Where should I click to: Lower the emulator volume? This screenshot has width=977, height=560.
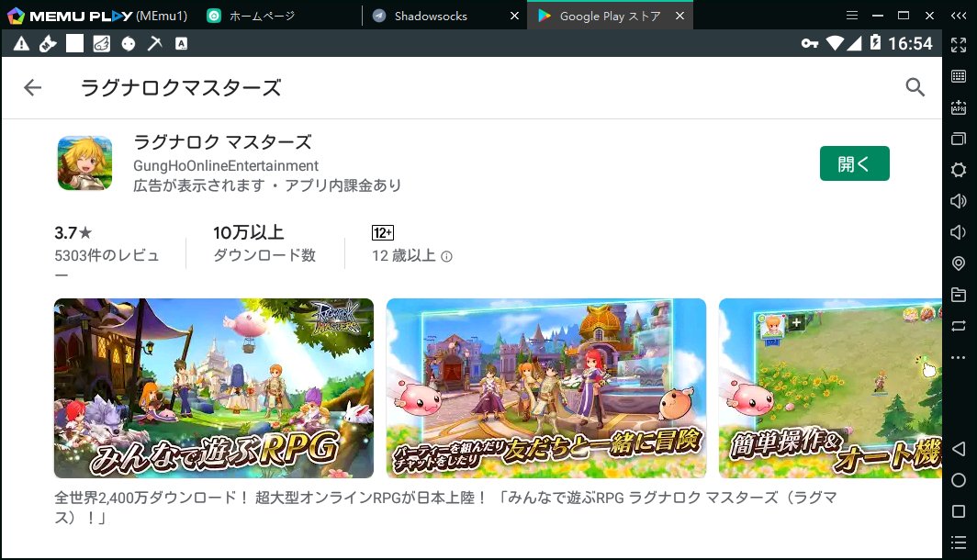click(x=959, y=232)
